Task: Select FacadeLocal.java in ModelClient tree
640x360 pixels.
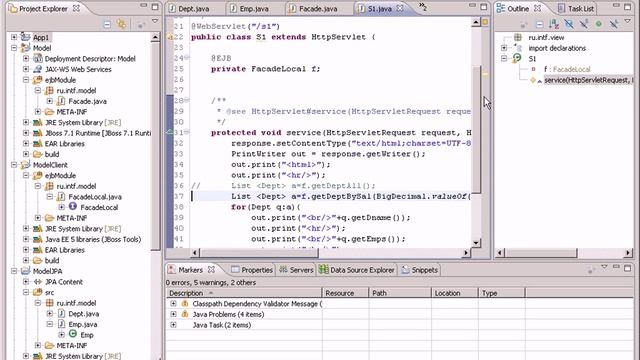Action: pos(95,197)
